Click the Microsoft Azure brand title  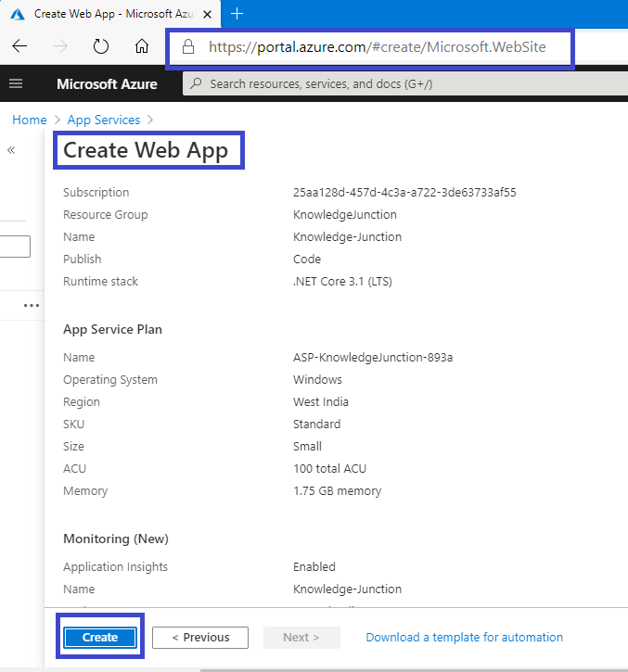click(107, 84)
